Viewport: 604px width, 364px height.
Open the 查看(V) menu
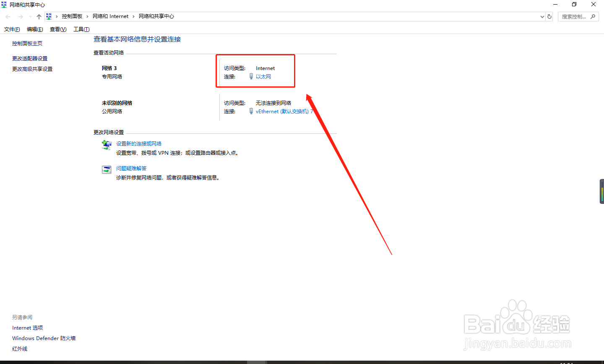58,29
